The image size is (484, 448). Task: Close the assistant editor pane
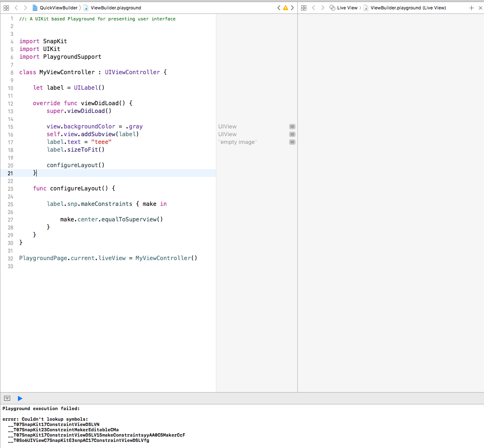click(x=480, y=8)
